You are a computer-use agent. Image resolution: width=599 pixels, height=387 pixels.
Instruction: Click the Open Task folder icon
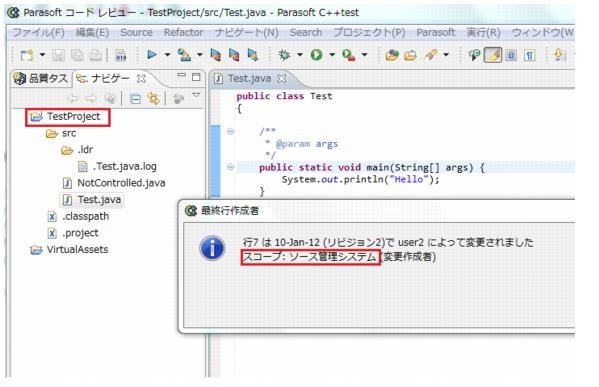410,55
